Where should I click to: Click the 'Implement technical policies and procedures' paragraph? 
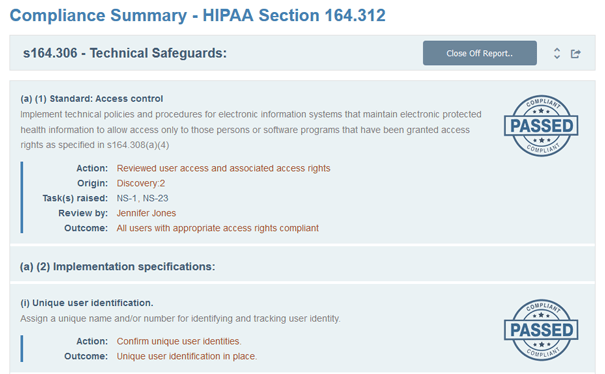tap(251, 130)
